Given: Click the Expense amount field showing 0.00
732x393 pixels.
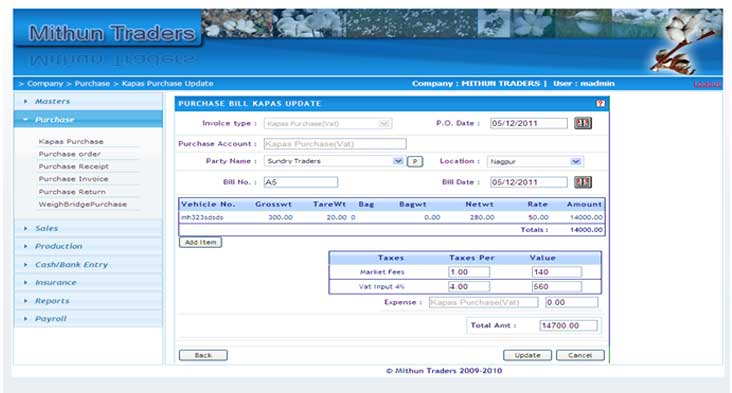Looking at the screenshot, I should click(x=571, y=302).
